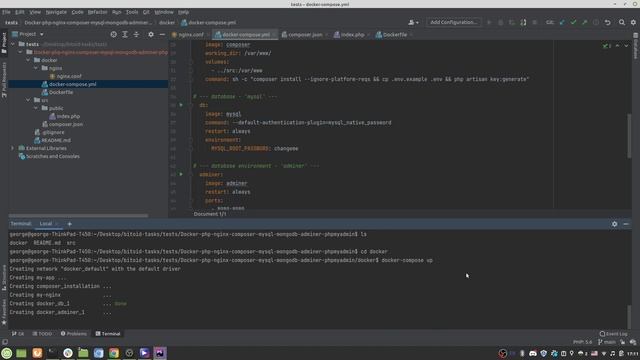640x360 pixels.
Task: Open the Navigate menu
Action: click(x=56, y=12)
